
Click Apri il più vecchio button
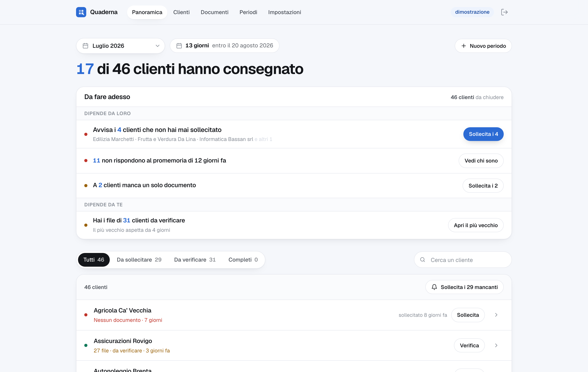point(475,225)
